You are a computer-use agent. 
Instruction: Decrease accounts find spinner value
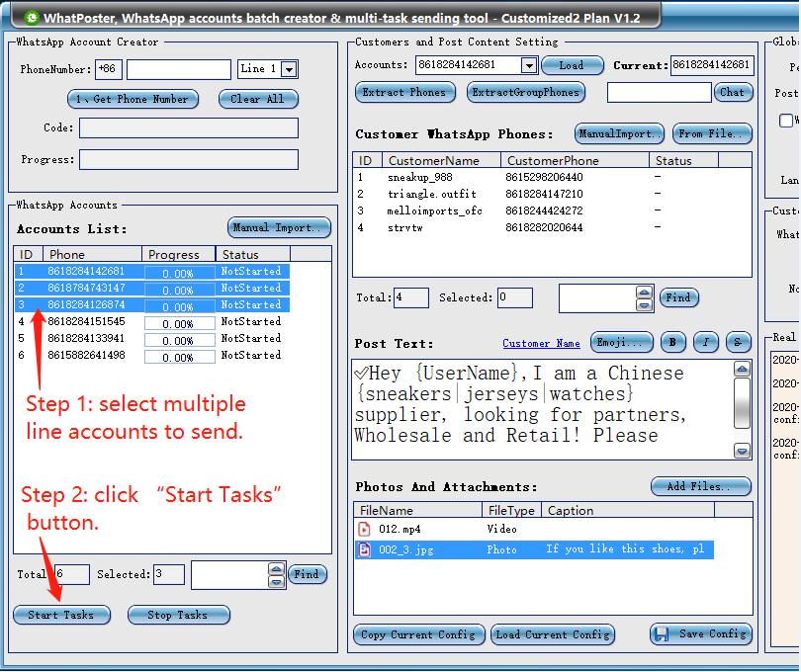tap(276, 582)
